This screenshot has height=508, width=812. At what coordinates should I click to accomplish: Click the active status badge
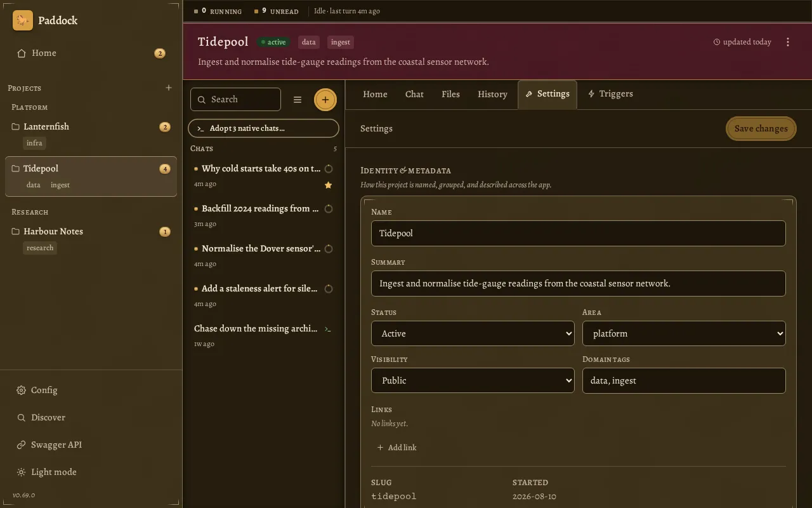coord(273,42)
